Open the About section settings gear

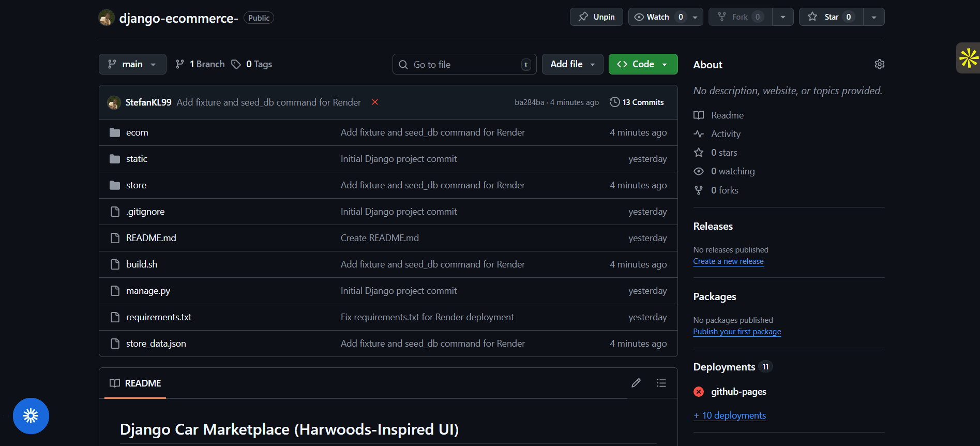click(879, 64)
